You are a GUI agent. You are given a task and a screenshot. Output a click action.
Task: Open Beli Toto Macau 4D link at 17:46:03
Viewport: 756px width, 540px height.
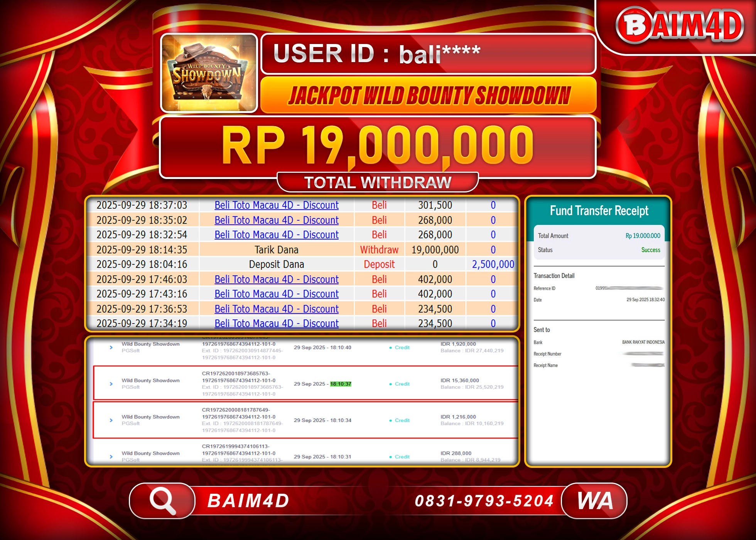[277, 279]
